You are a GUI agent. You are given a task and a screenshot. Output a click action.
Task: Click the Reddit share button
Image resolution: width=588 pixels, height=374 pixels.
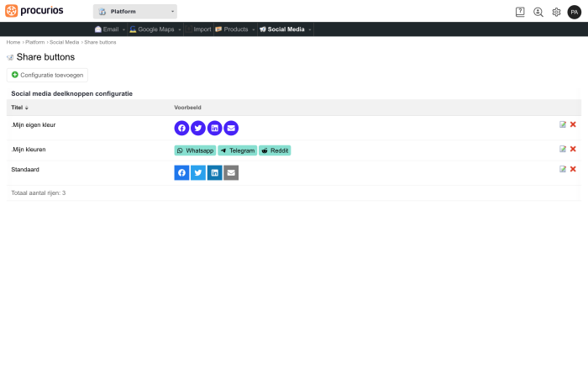tap(275, 150)
